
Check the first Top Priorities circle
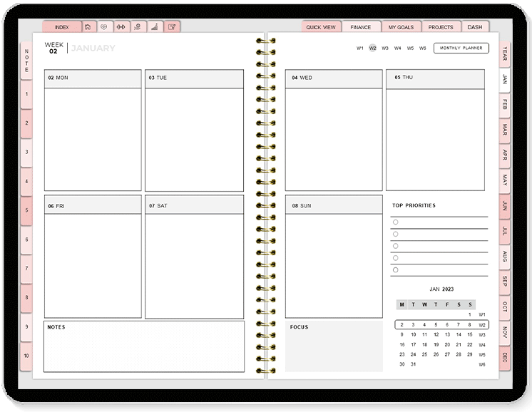(396, 222)
